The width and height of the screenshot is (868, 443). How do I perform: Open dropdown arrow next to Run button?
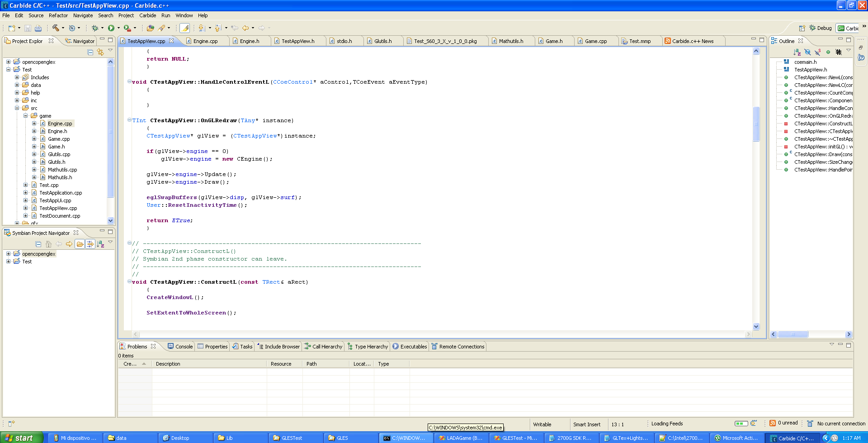pos(119,28)
